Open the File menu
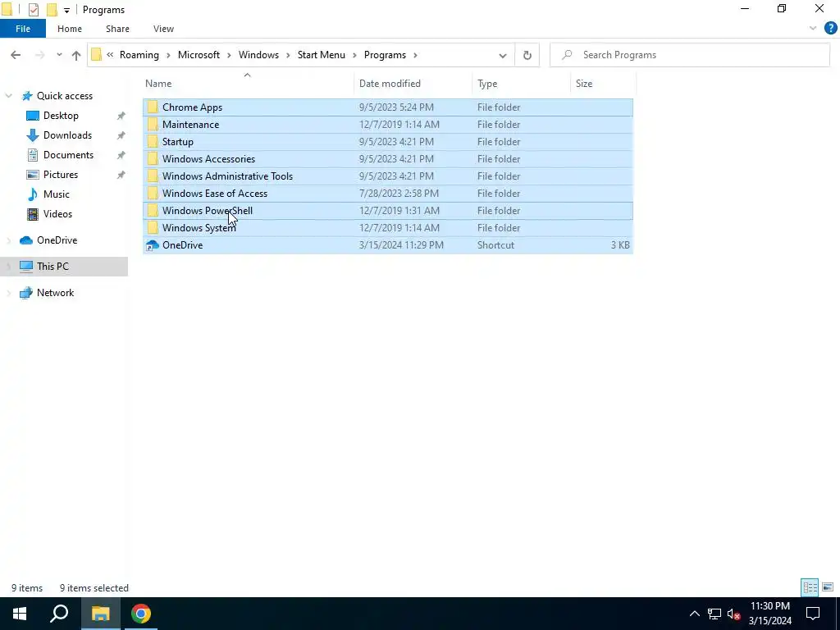Viewport: 840px width, 630px height. [23, 29]
